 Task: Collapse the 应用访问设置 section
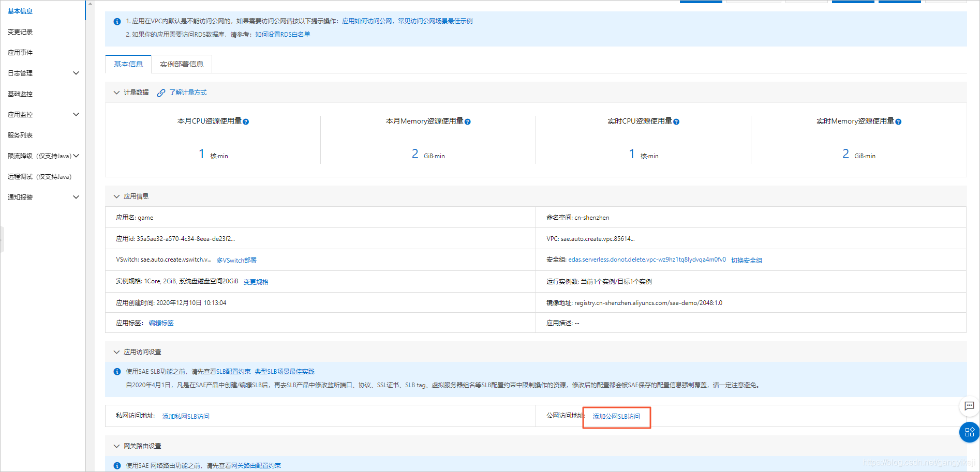click(116, 352)
